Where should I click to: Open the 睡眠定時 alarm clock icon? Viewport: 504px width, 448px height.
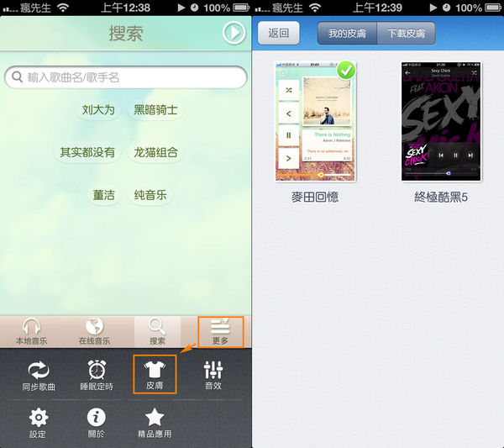coord(97,375)
